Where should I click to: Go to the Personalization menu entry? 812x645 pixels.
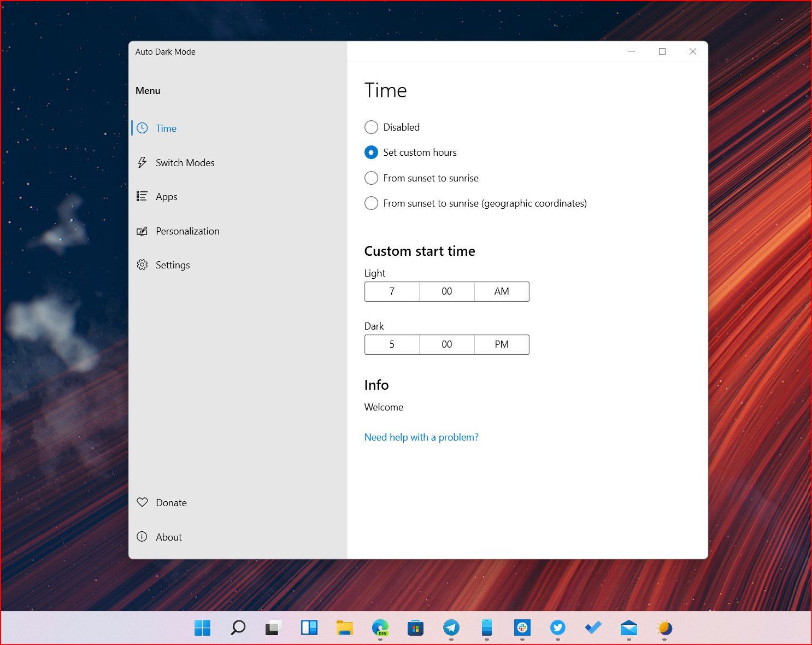tap(187, 231)
